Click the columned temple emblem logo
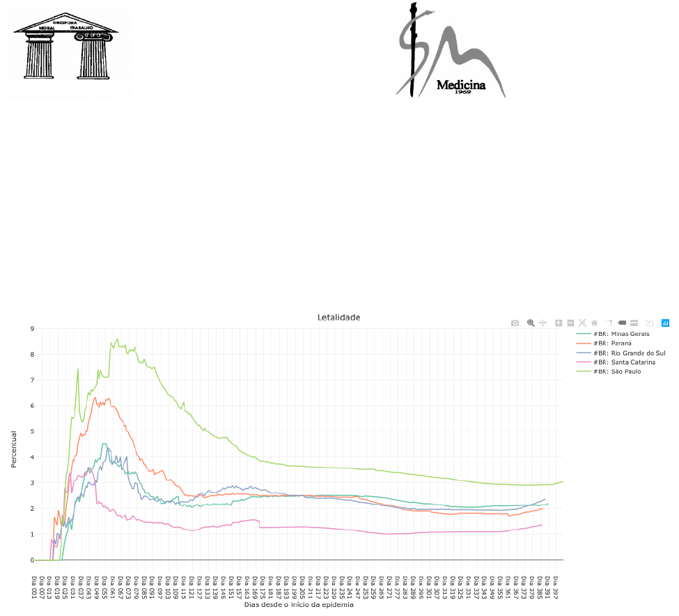This screenshot has width=679, height=616. [67, 50]
